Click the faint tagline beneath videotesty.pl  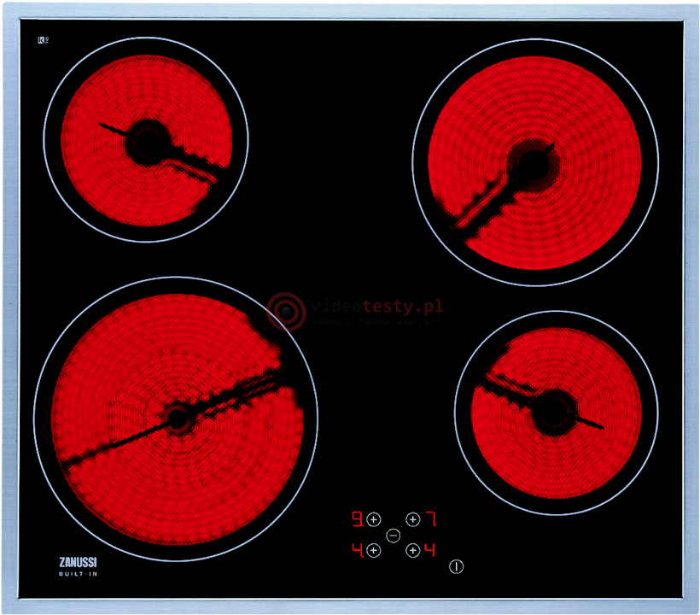[376, 323]
